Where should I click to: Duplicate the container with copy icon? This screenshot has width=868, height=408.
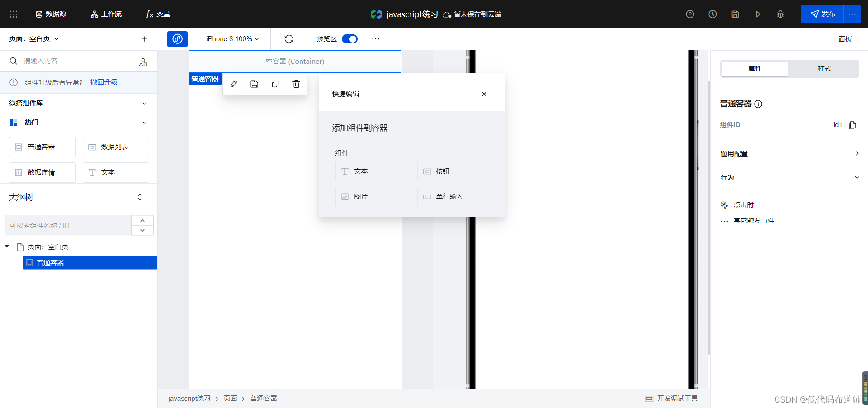[275, 84]
